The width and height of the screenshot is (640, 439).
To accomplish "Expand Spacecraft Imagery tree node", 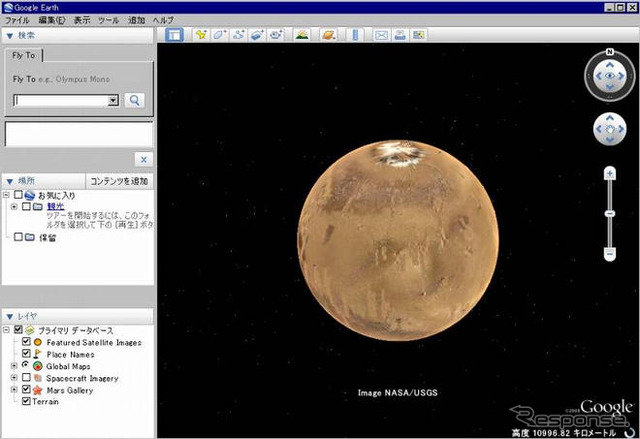I will [14, 377].
